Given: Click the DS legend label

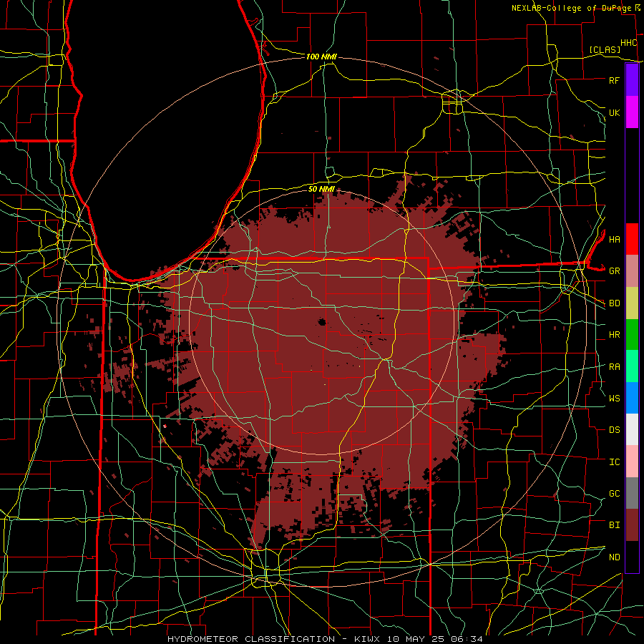Looking at the screenshot, I should (614, 430).
